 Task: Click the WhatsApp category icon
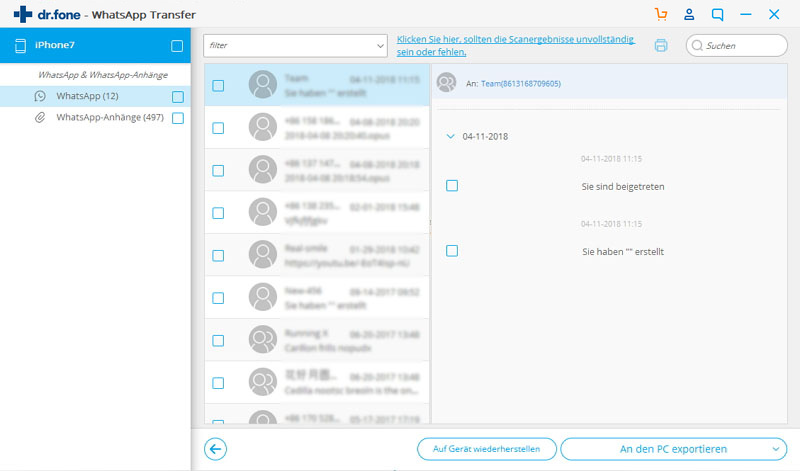[x=40, y=96]
